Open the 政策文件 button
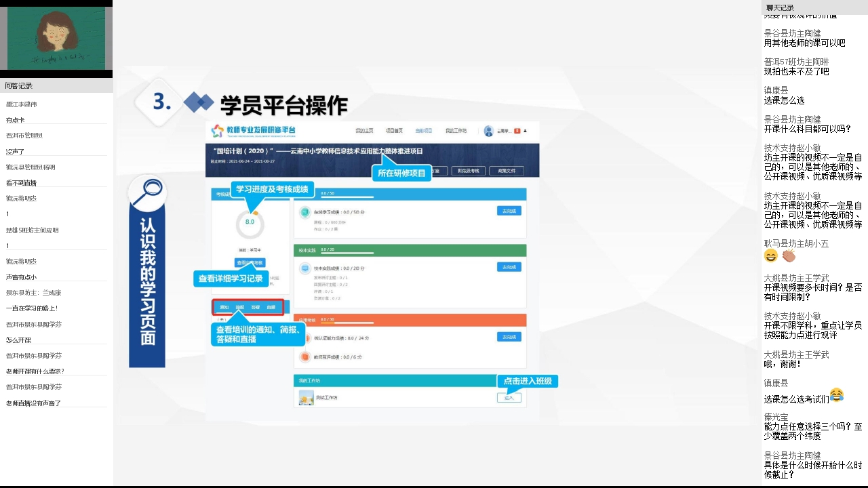The image size is (868, 488). [507, 170]
